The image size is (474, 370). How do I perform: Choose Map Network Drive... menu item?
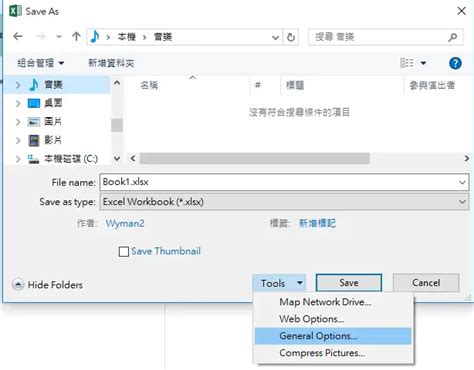[x=333, y=302]
